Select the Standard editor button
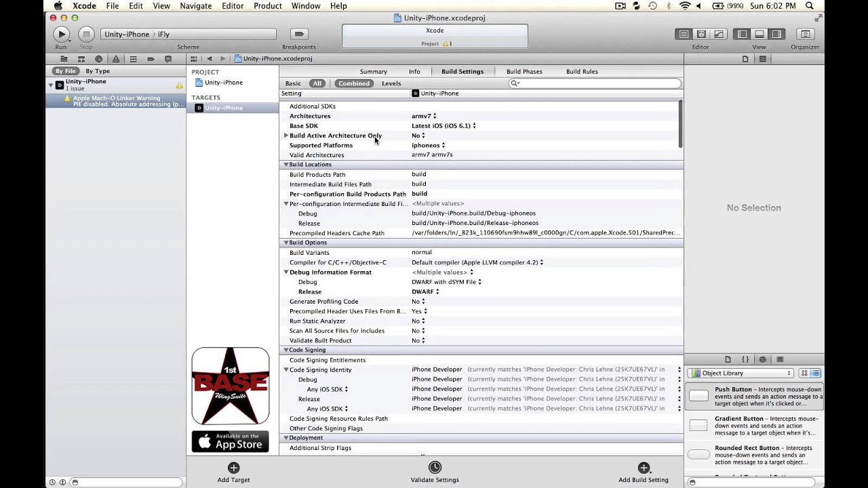The image size is (868, 488). [684, 34]
